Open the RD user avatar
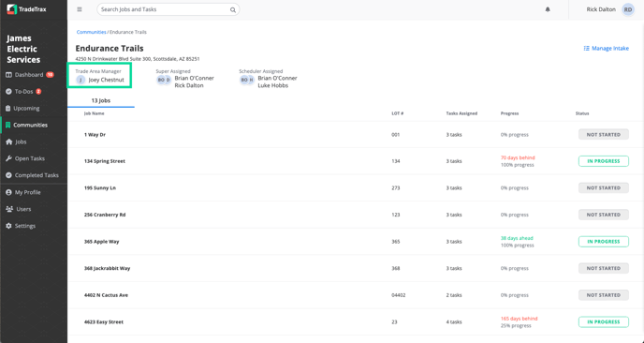The height and width of the screenshot is (343, 644). point(628,9)
